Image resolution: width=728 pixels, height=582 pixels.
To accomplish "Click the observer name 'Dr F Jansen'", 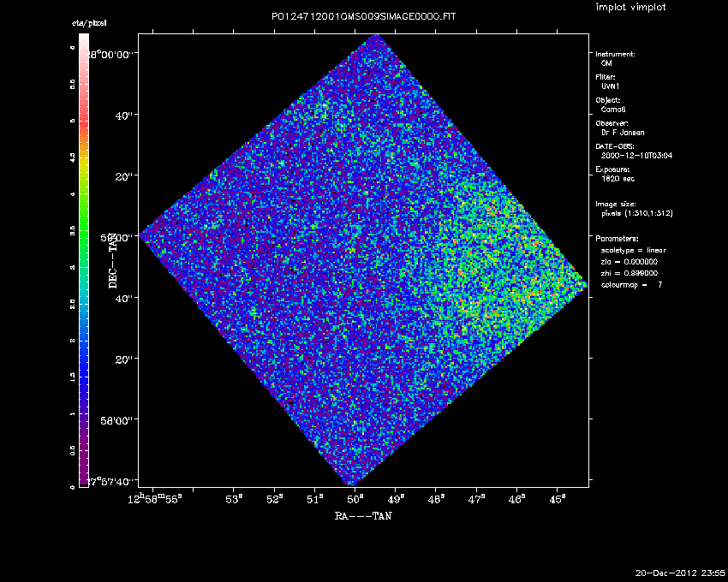I will [x=623, y=133].
